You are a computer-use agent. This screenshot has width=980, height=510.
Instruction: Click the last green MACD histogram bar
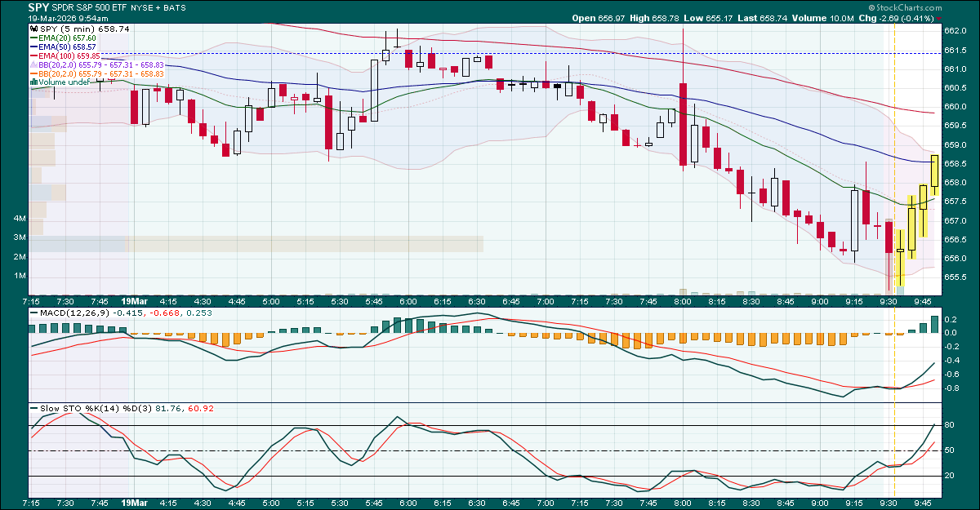coord(934,325)
